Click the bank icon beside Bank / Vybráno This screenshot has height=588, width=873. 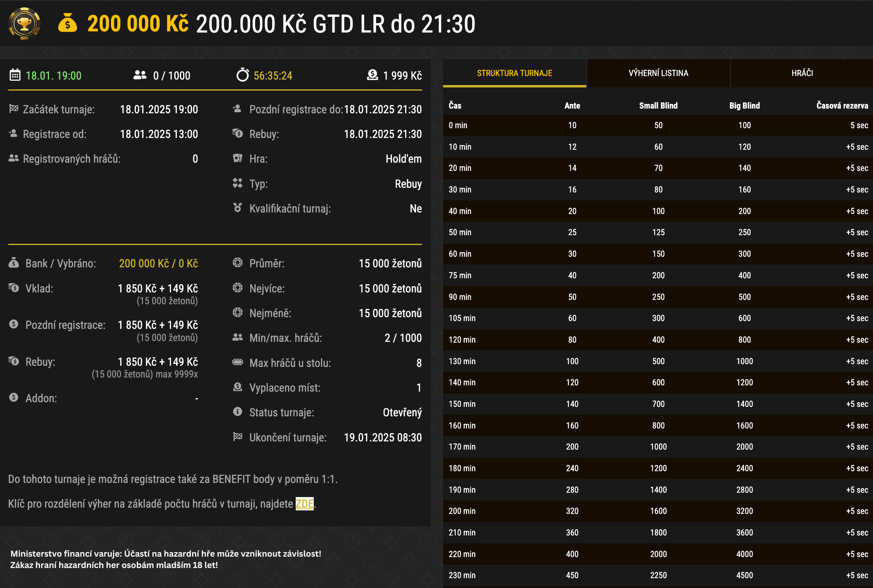pos(13,263)
